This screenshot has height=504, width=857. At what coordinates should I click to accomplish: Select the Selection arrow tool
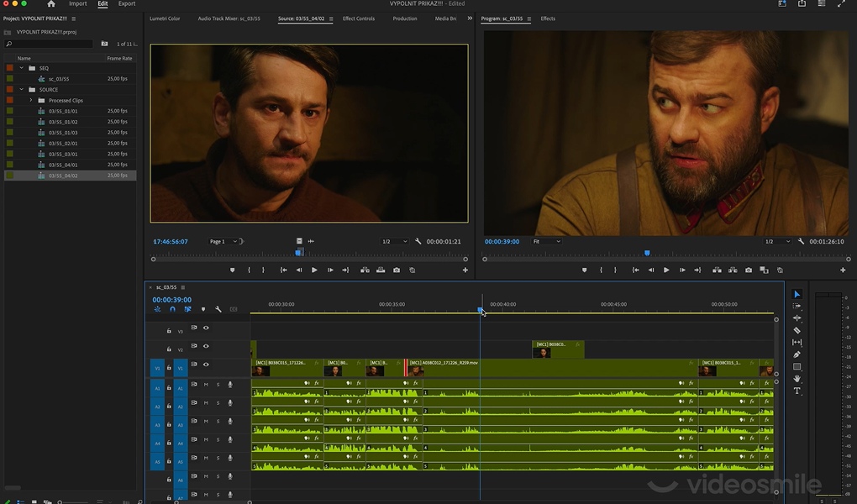tap(797, 294)
